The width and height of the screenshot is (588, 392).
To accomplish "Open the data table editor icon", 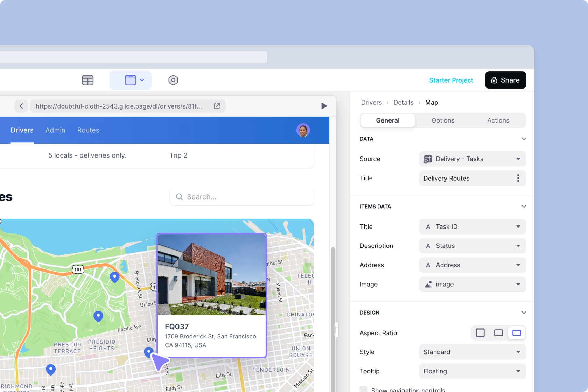I will (x=87, y=80).
